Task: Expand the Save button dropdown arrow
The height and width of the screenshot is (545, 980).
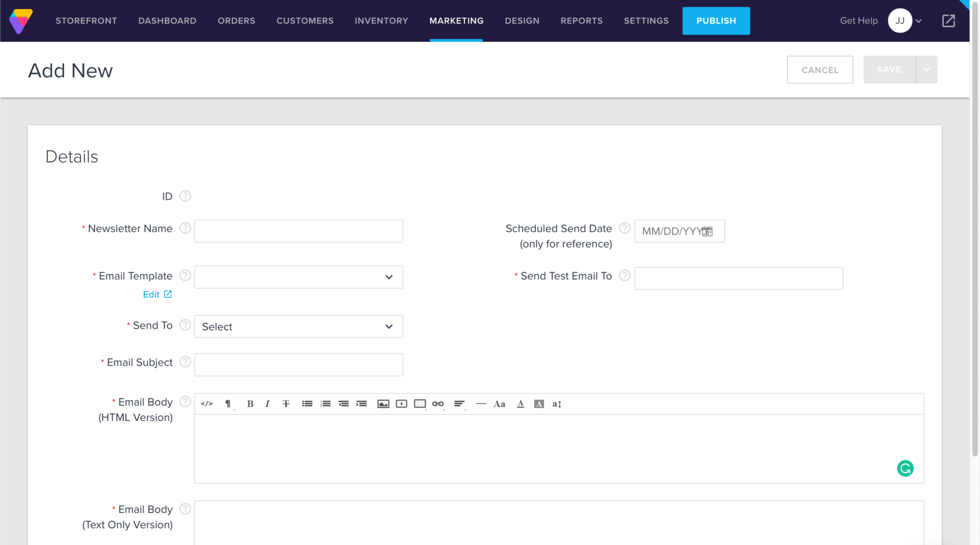Action: point(927,69)
